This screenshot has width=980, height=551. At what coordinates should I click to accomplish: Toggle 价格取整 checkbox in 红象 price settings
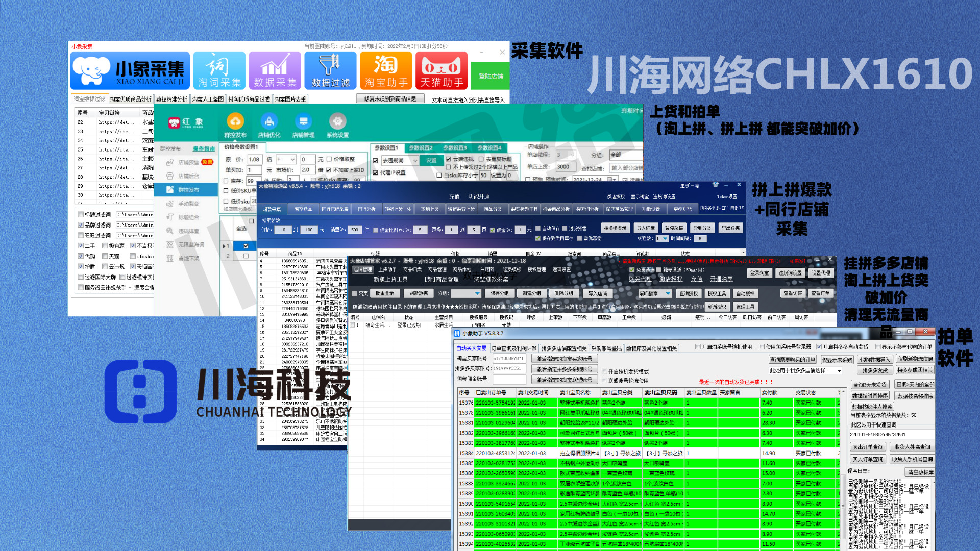329,159
